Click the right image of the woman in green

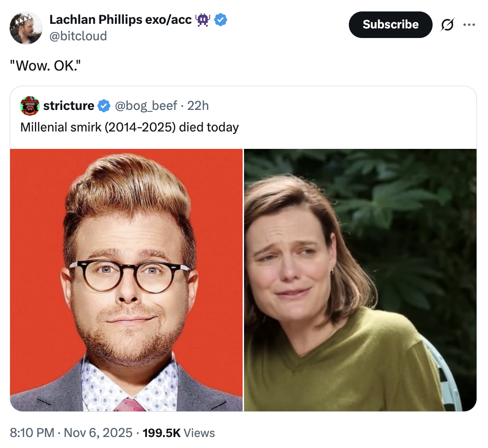coord(360,279)
